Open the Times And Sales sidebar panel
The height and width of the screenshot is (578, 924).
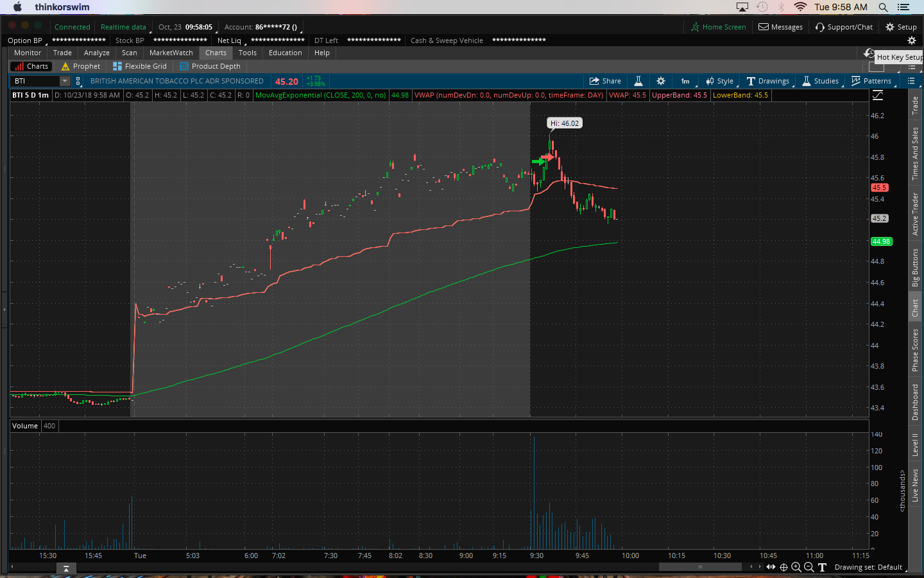tap(916, 153)
